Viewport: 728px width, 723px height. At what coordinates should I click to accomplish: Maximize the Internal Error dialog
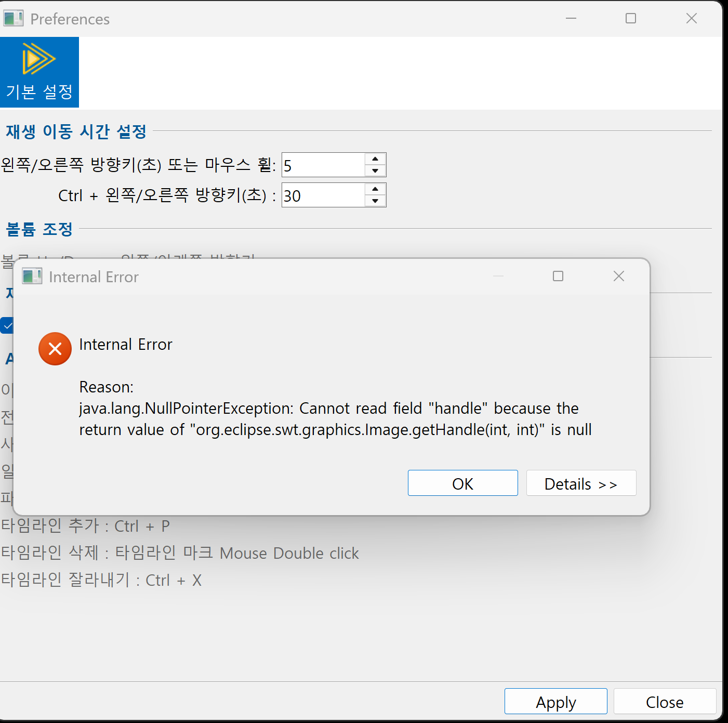(558, 277)
